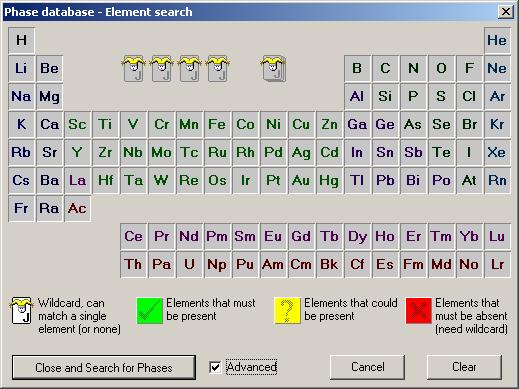519x389 pixels.
Task: Click the second wildcard joker card icon
Action: (162, 69)
